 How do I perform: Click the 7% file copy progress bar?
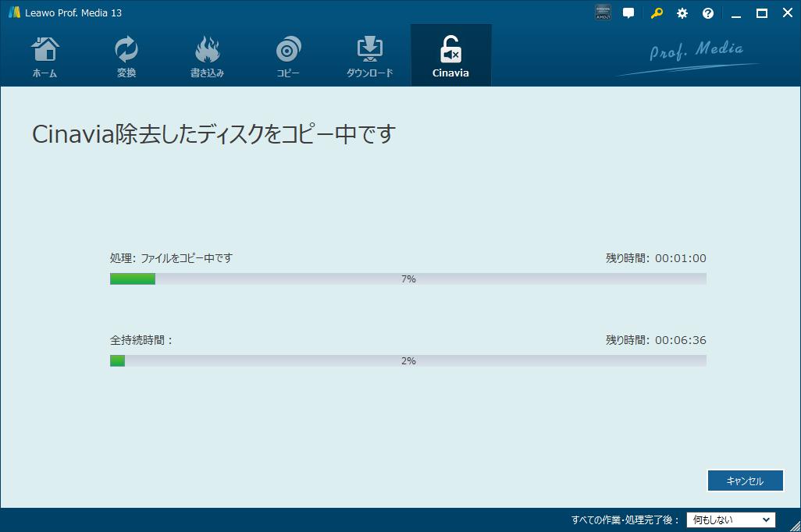pyautogui.click(x=408, y=278)
